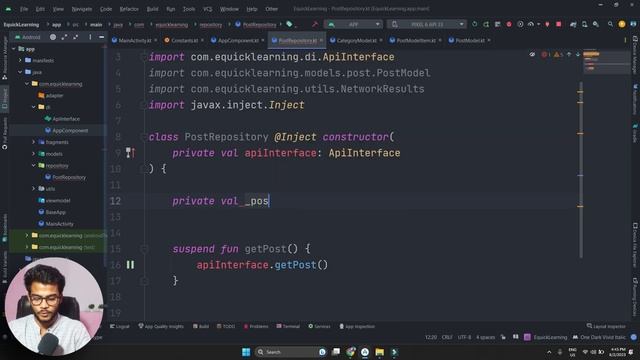Expand the fragments package
640x360 pixels.
(x=33, y=142)
